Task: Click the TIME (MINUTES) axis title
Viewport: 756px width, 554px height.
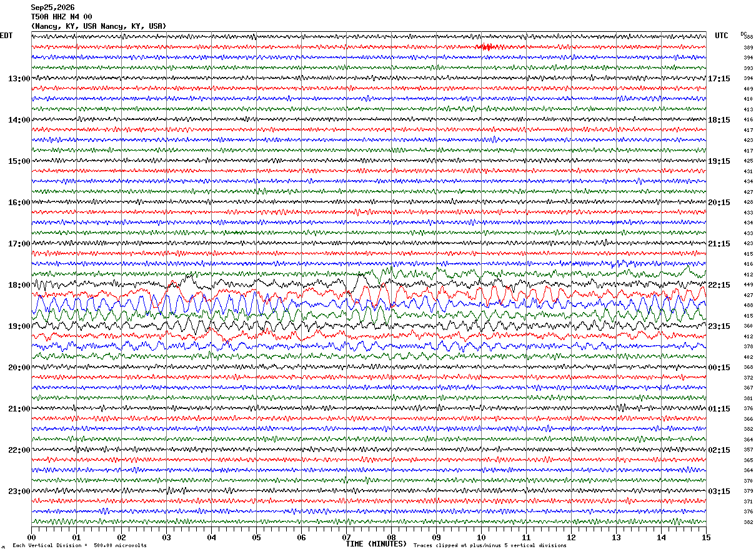Action: click(376, 544)
